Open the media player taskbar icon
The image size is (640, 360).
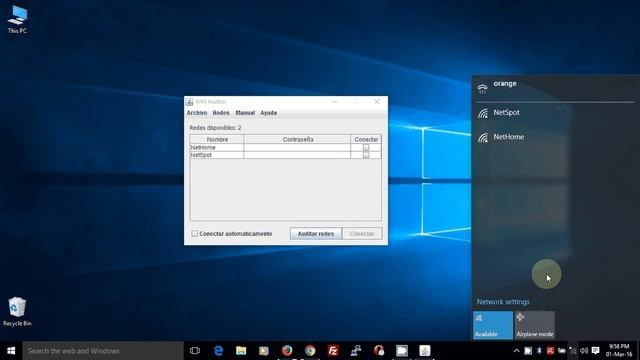pyautogui.click(x=264, y=351)
